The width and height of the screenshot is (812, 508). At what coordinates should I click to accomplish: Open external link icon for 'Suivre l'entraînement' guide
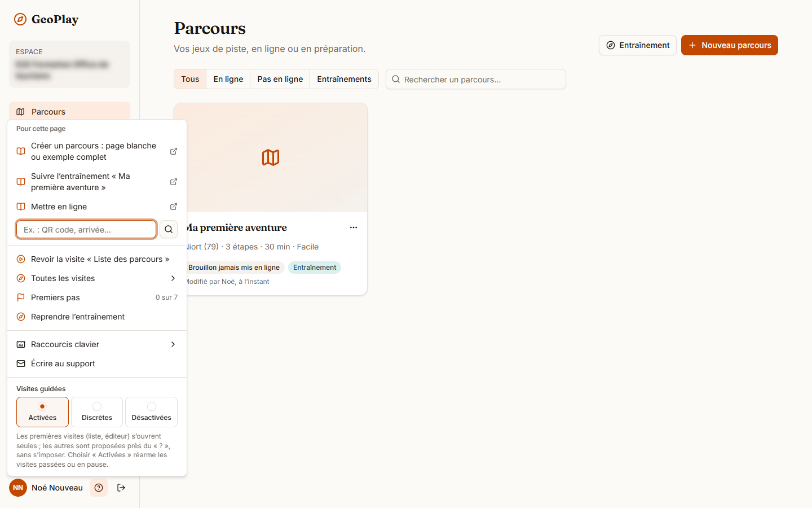click(174, 182)
